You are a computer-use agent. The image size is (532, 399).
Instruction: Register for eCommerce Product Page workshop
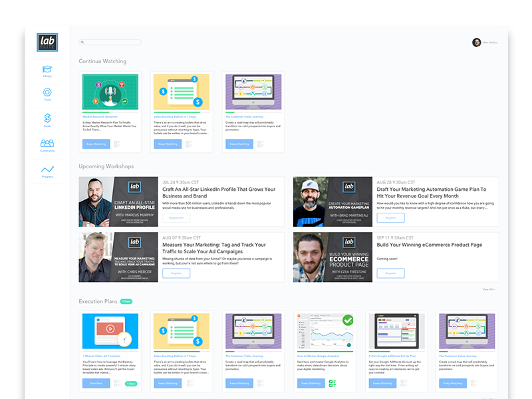point(390,273)
